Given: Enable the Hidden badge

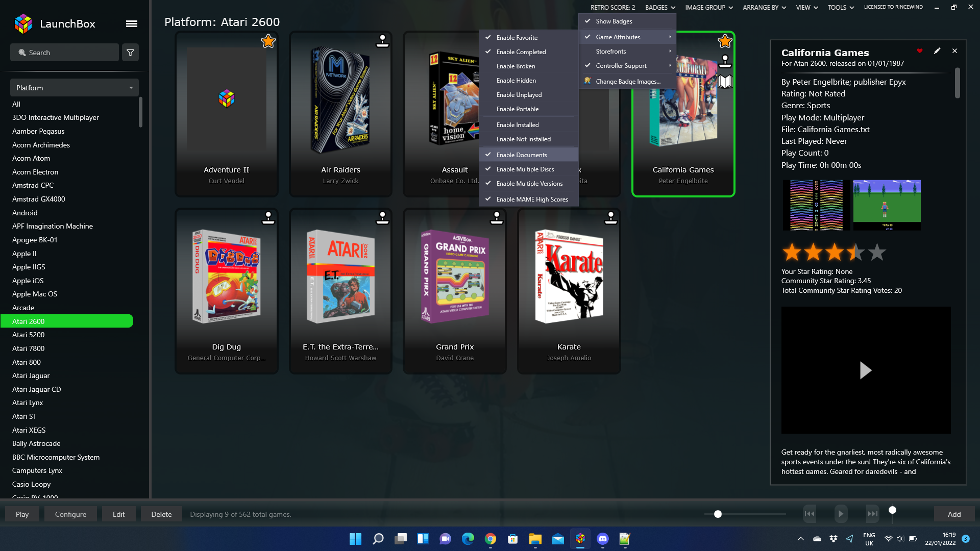Looking at the screenshot, I should point(528,81).
